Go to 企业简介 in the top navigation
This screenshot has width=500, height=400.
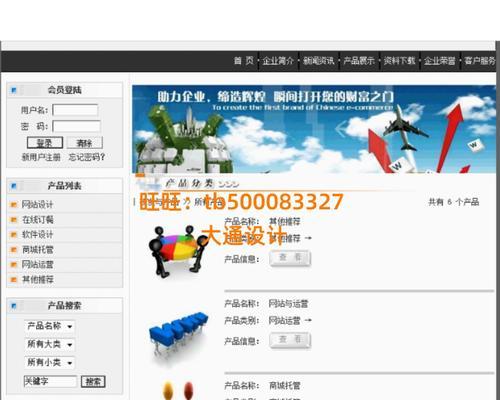click(278, 61)
